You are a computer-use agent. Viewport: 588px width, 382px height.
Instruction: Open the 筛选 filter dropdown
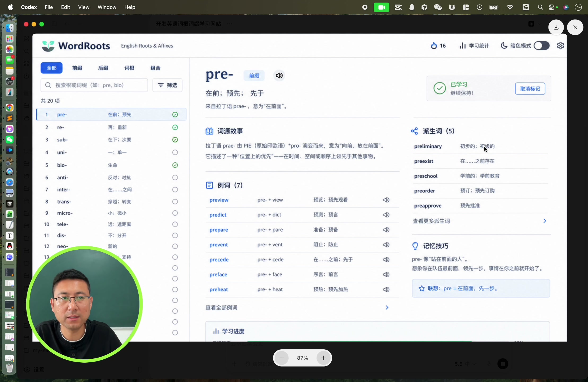click(167, 85)
